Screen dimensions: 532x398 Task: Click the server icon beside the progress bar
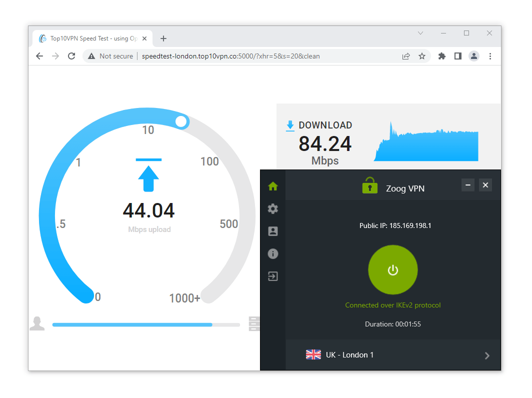tap(254, 324)
